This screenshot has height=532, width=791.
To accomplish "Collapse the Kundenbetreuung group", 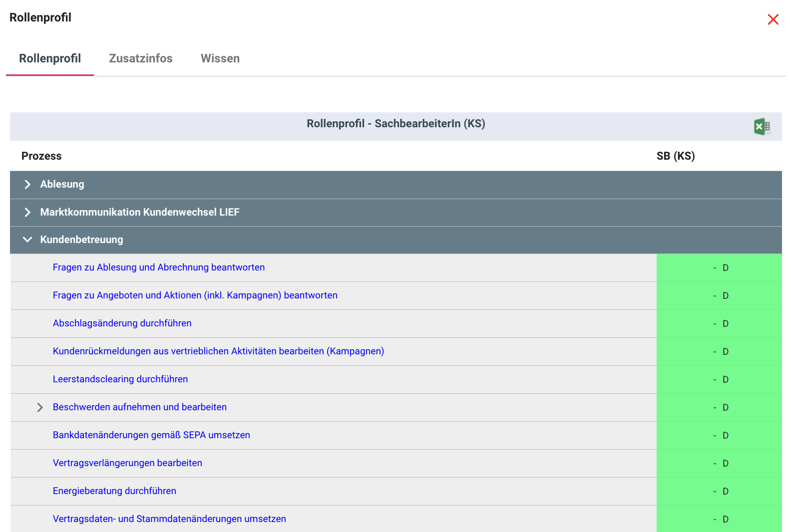I will [27, 240].
